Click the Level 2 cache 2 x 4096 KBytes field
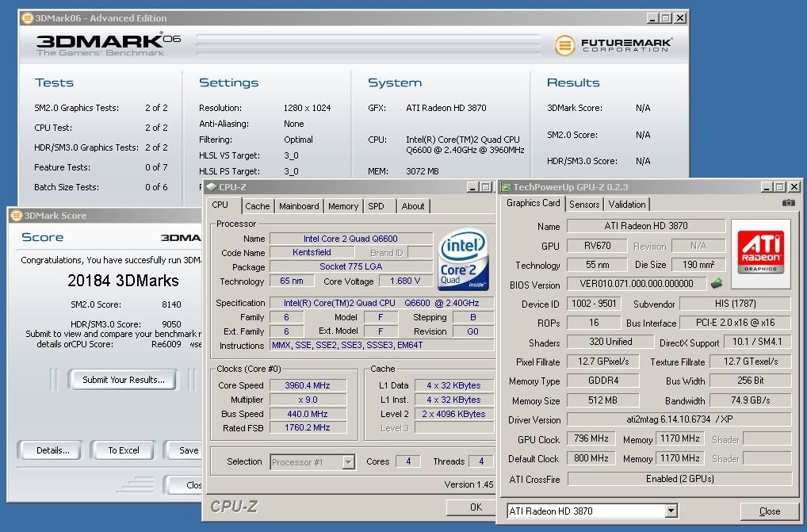807x532 pixels. (x=454, y=414)
